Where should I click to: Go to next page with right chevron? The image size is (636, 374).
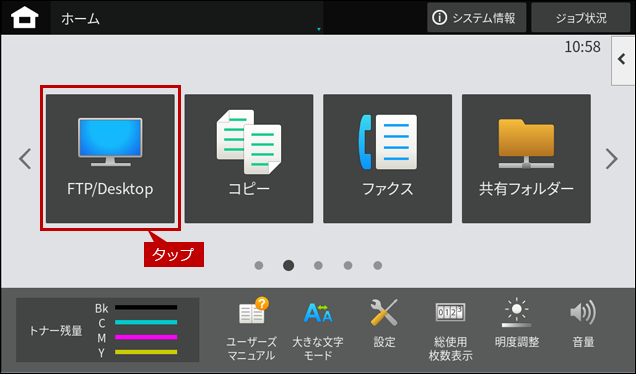tap(612, 159)
